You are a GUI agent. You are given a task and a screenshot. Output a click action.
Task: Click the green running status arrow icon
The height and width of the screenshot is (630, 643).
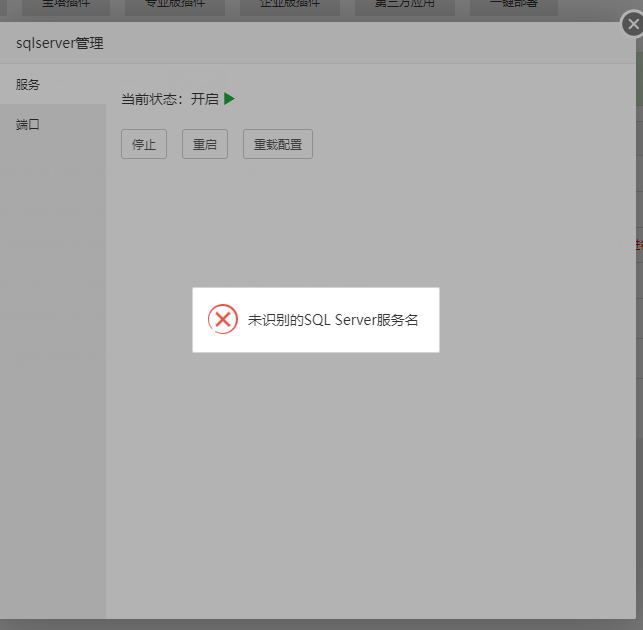click(229, 98)
